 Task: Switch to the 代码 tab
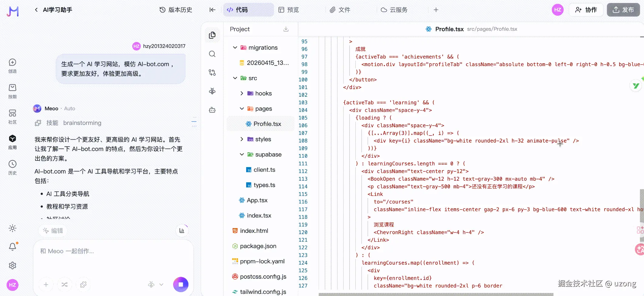(249, 10)
